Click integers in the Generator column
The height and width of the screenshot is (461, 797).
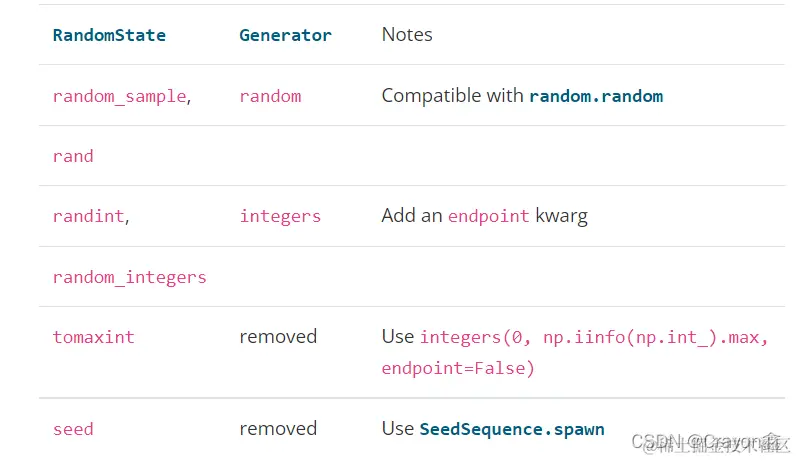tap(280, 217)
